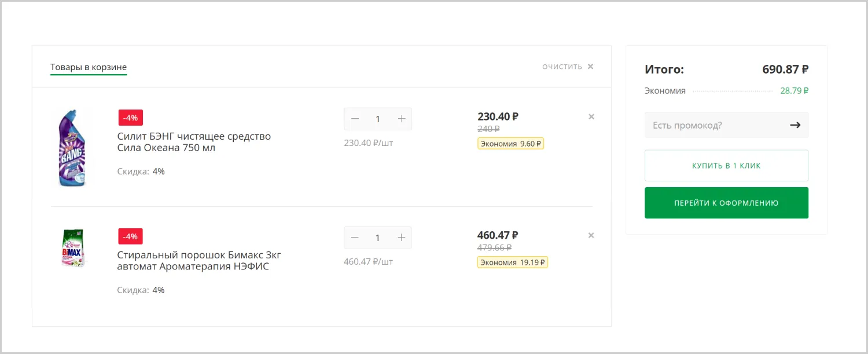Remove Бимакс powder with X icon

coord(591,235)
